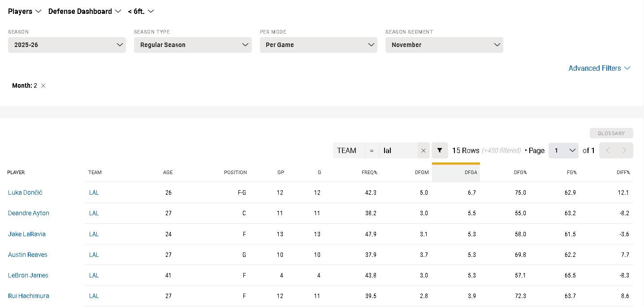Click the Glossary button

(x=611, y=133)
